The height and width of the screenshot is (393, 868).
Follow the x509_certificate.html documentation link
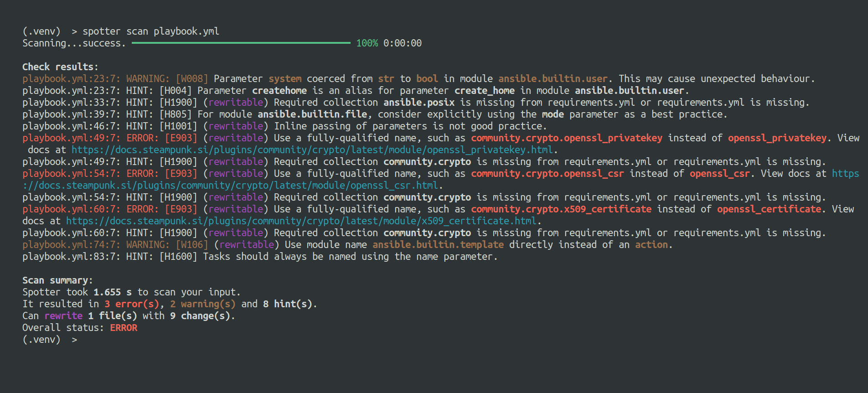point(301,221)
